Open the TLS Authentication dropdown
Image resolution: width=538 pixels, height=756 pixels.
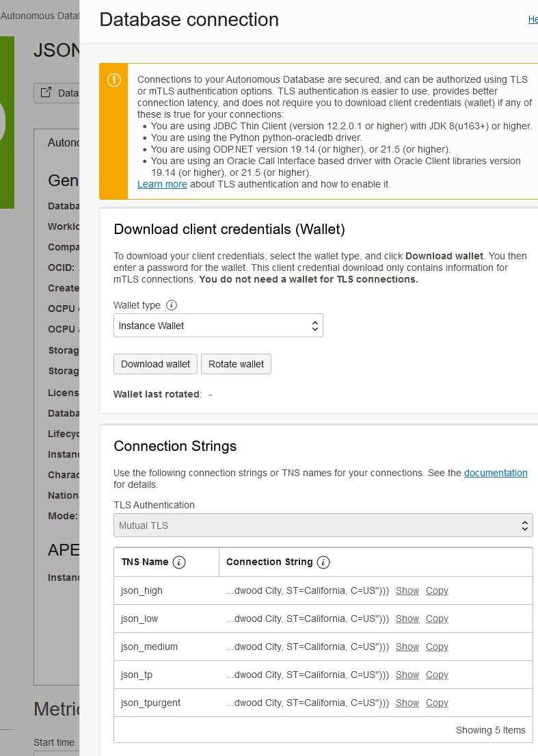point(323,525)
